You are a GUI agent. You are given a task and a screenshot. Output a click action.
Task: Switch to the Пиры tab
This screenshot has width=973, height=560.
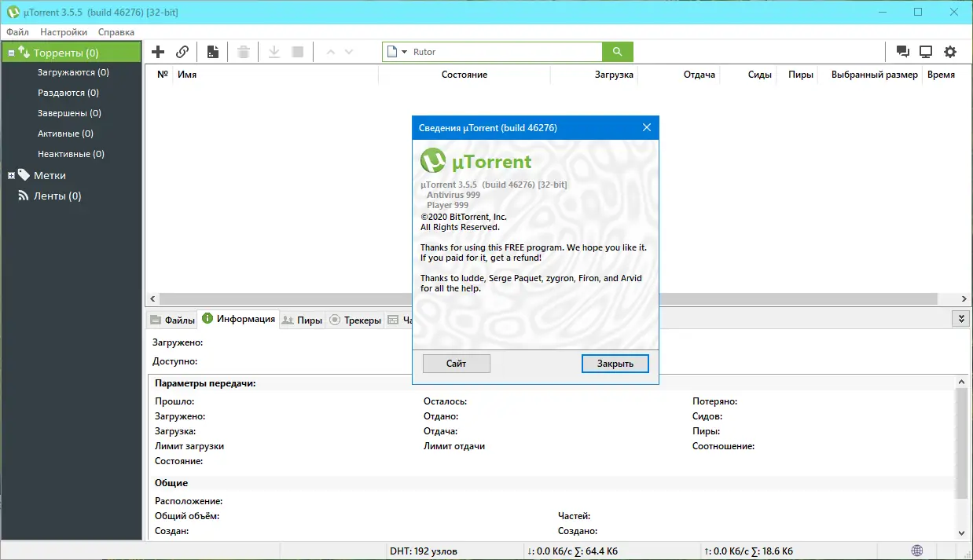click(x=303, y=320)
